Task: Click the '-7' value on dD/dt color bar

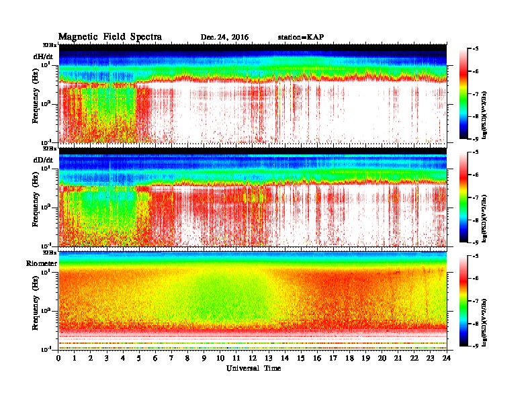Action: coord(476,197)
